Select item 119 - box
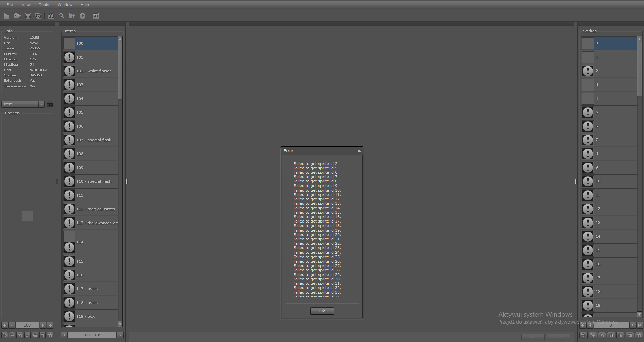Image resolution: width=644 pixels, height=342 pixels. pyautogui.click(x=90, y=316)
